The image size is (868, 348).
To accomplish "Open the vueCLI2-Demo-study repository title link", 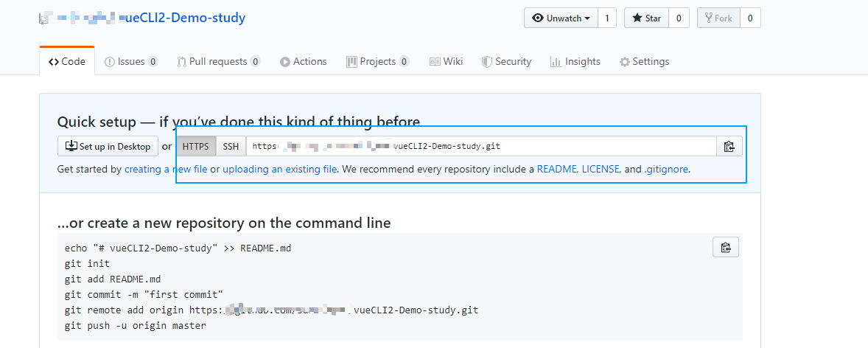I will click(x=186, y=18).
